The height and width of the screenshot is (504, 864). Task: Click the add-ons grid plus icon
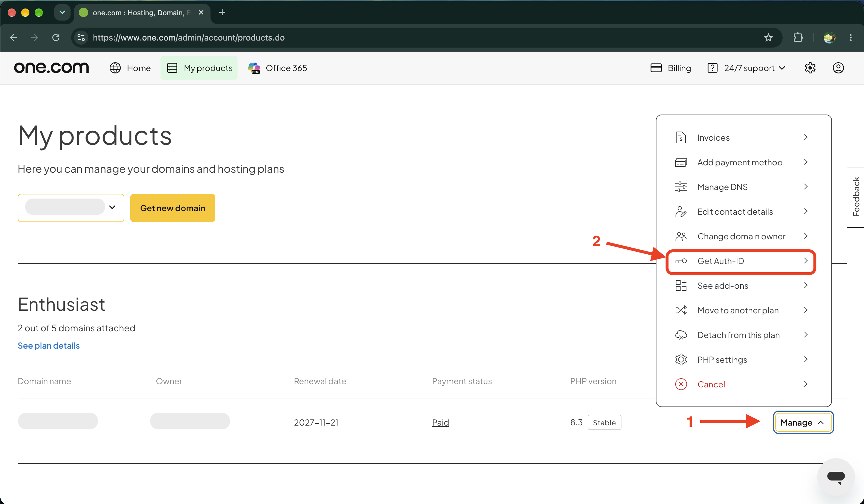(681, 285)
